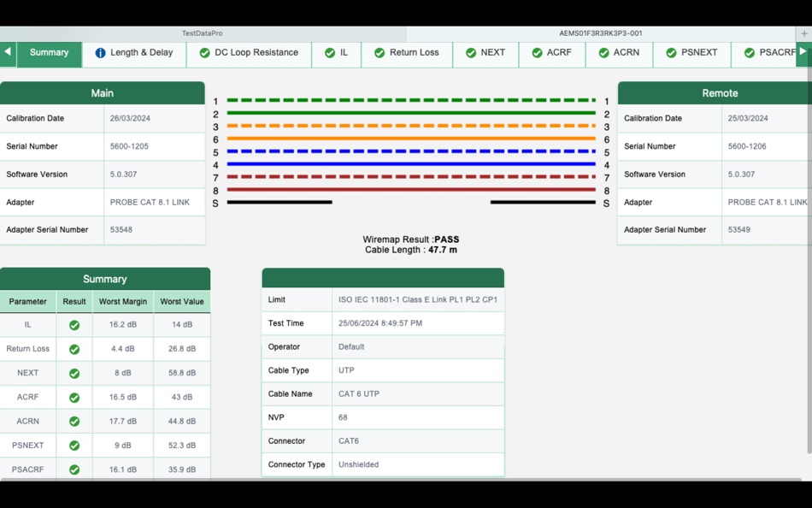812x508 pixels.
Task: Click the PSNEXT row result checkmark
Action: 74,446
